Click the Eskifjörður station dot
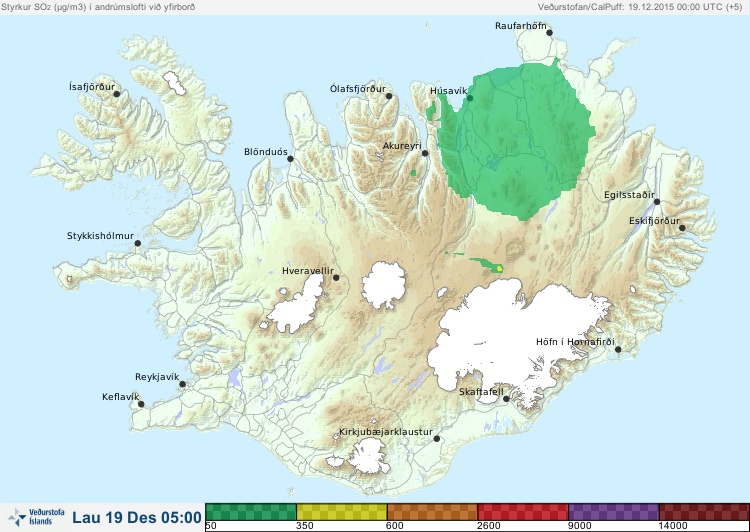The image size is (750, 532). (x=682, y=228)
